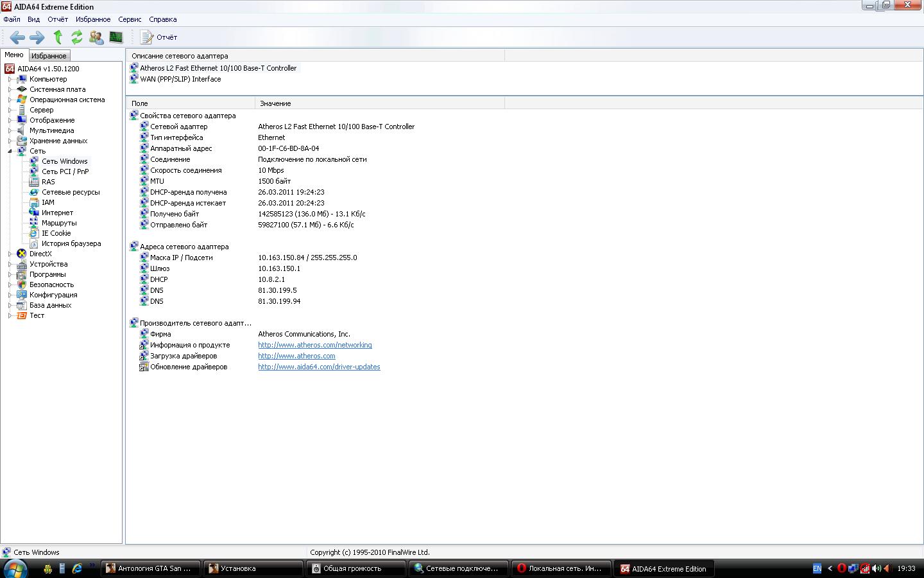Switch to the Избранное sidebar tab
The width and height of the screenshot is (924, 578).
49,56
